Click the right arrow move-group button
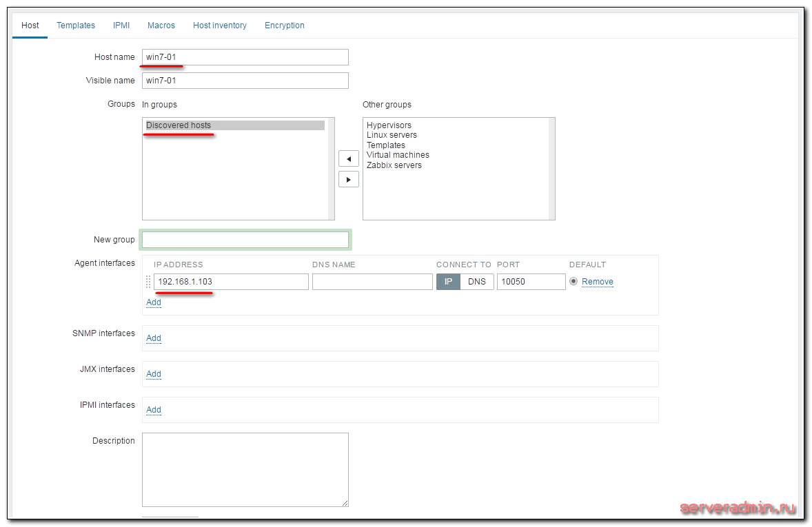 tap(348, 179)
